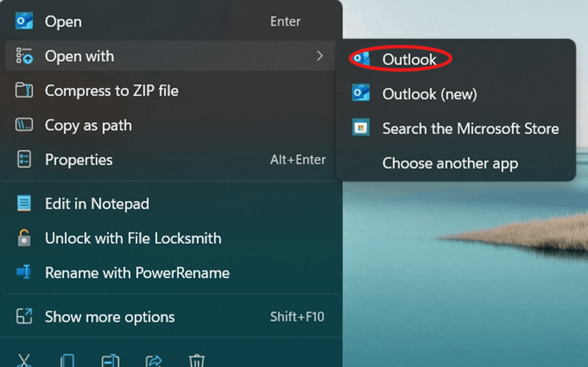Click the Microsoft Store icon in the submenu

362,128
